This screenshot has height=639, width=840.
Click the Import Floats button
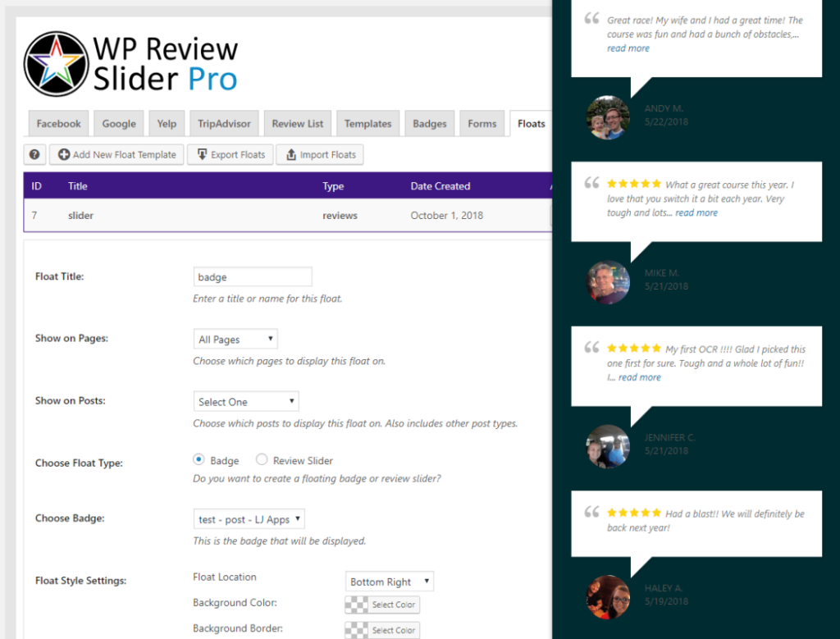[x=320, y=154]
